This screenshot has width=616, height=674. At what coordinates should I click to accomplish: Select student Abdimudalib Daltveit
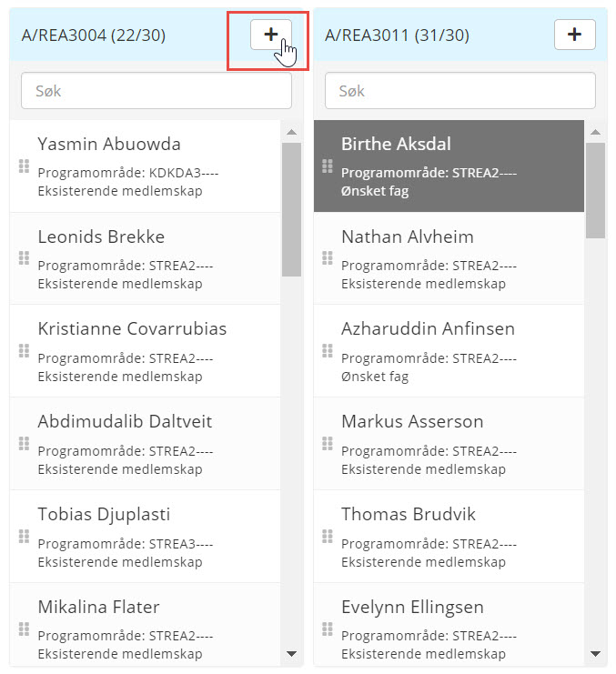coord(146,444)
